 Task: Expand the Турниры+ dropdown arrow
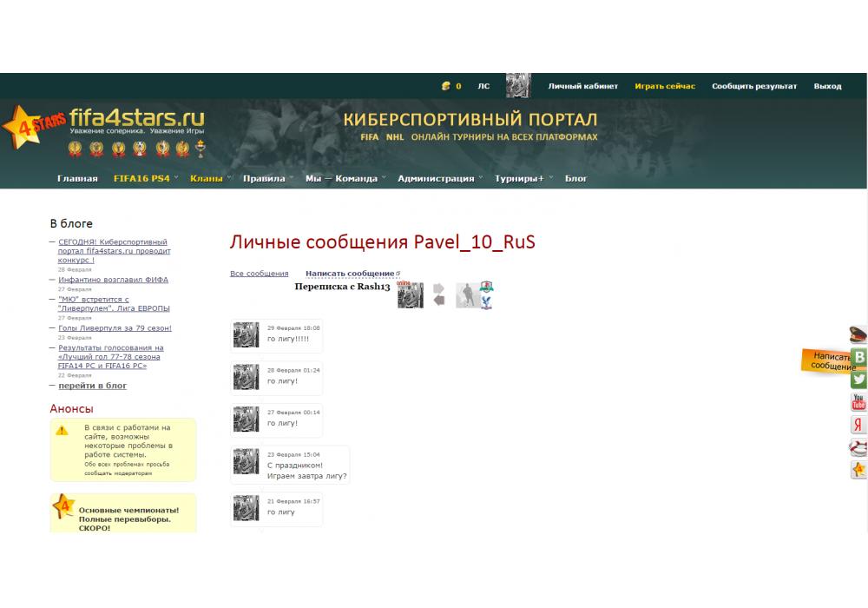(551, 178)
